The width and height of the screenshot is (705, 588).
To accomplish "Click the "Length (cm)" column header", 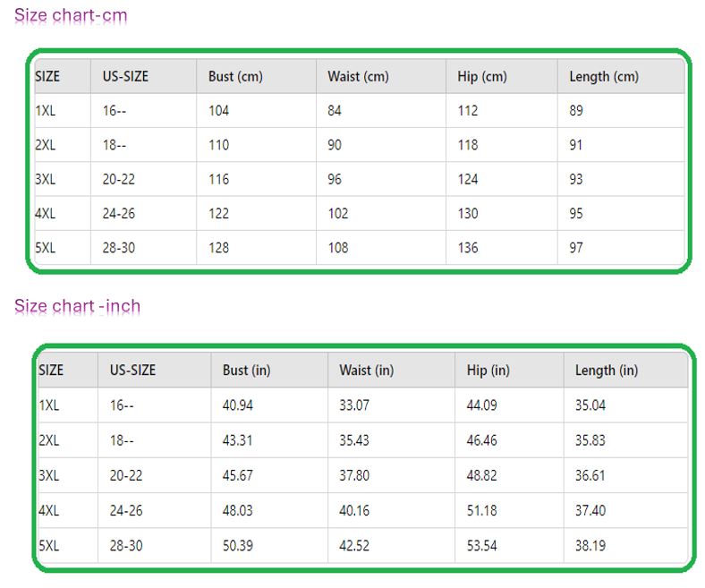I will (604, 77).
